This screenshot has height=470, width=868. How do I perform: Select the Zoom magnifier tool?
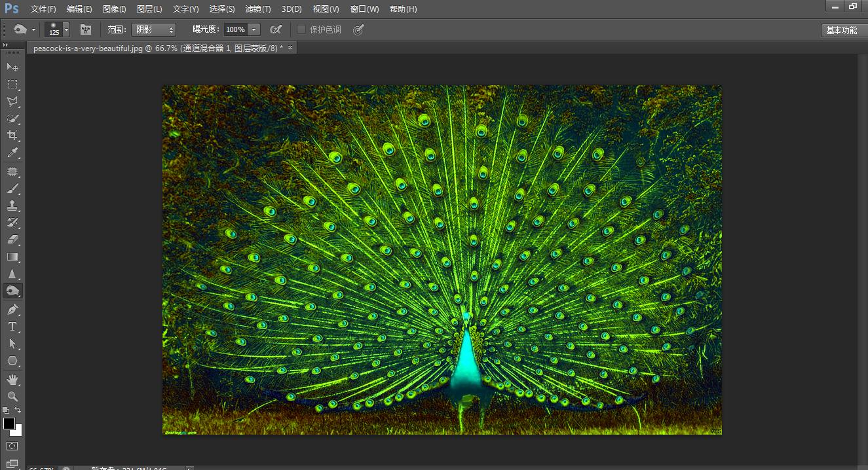12,397
